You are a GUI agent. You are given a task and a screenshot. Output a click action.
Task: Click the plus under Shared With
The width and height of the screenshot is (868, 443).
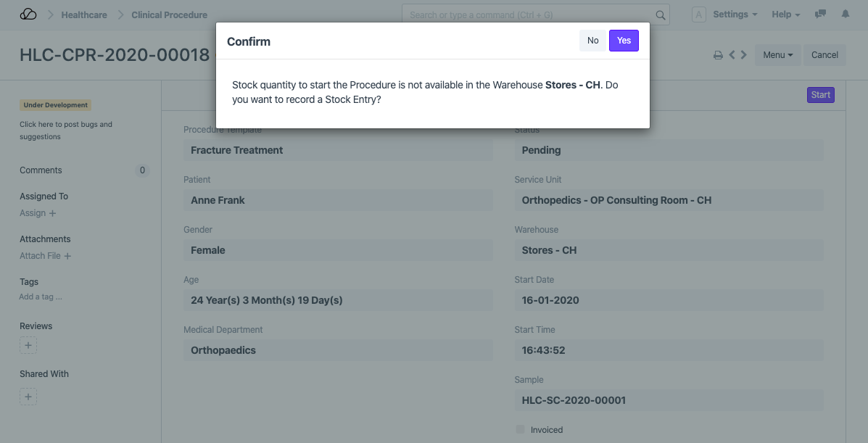point(28,397)
